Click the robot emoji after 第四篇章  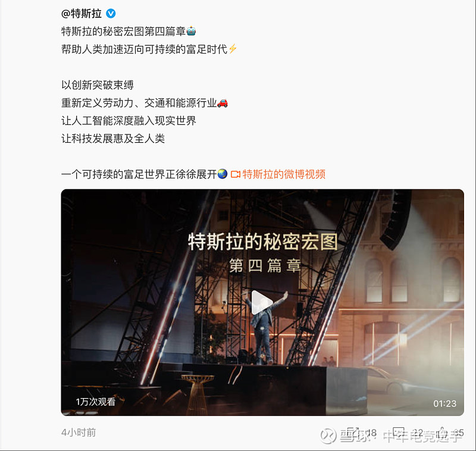[191, 31]
